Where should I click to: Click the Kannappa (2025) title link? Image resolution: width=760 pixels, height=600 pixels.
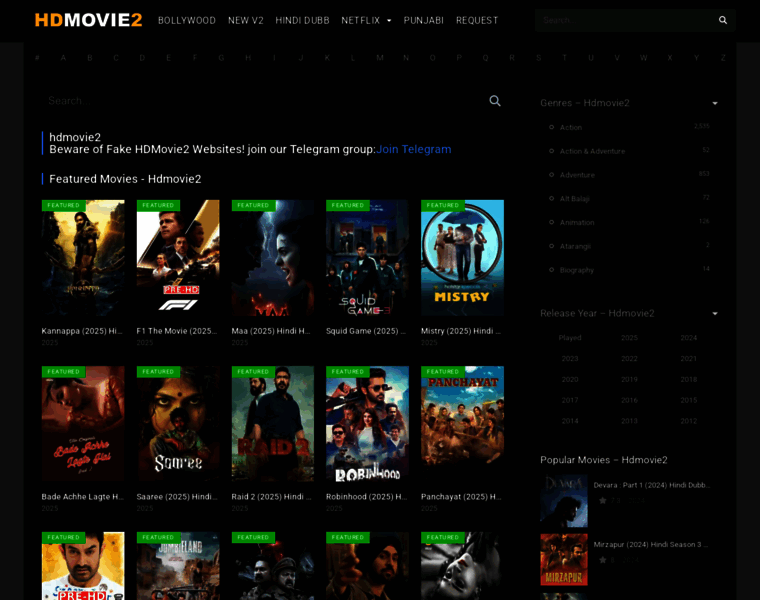point(82,331)
